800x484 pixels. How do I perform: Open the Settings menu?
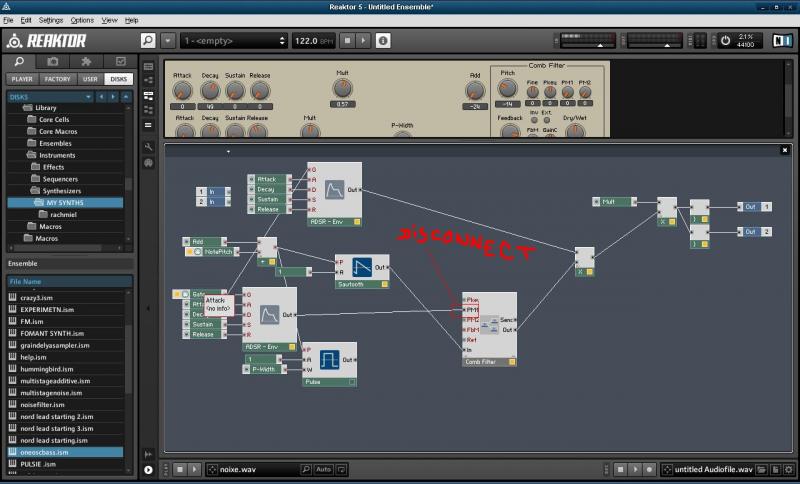pos(51,20)
